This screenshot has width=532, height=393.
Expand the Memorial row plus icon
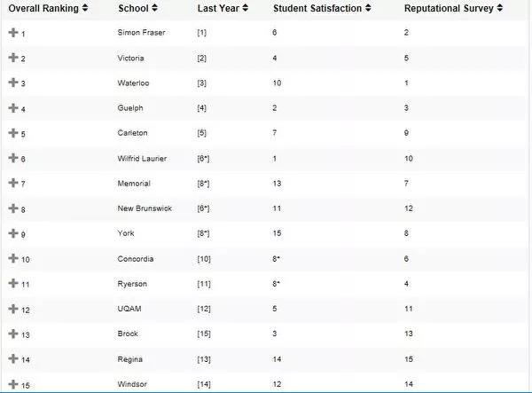pyautogui.click(x=13, y=183)
